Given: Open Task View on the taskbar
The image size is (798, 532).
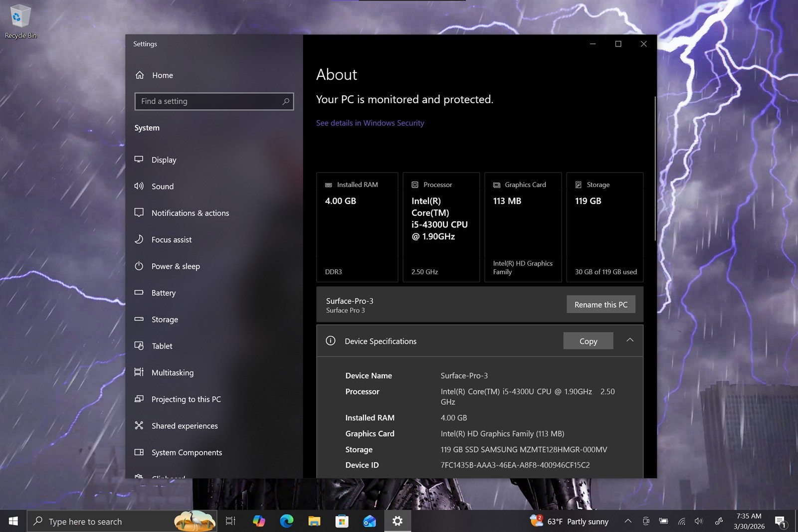Looking at the screenshot, I should point(230,521).
